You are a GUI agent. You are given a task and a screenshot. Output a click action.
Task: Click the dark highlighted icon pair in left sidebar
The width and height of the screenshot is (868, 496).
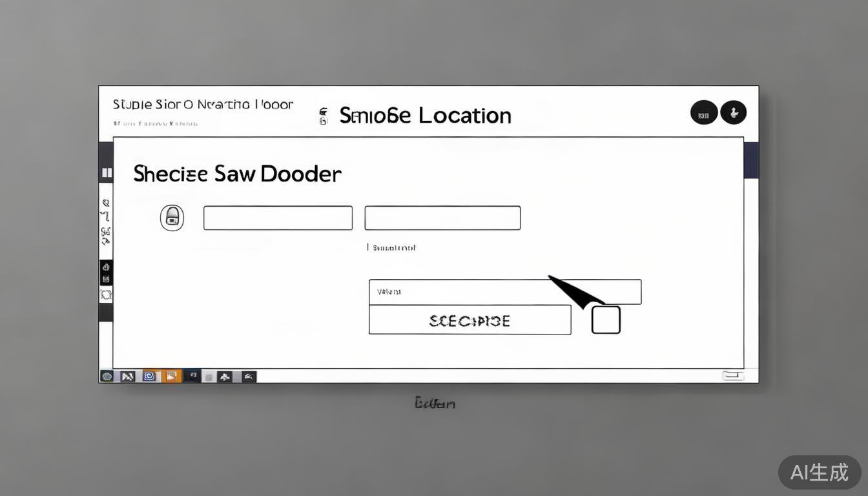106,273
